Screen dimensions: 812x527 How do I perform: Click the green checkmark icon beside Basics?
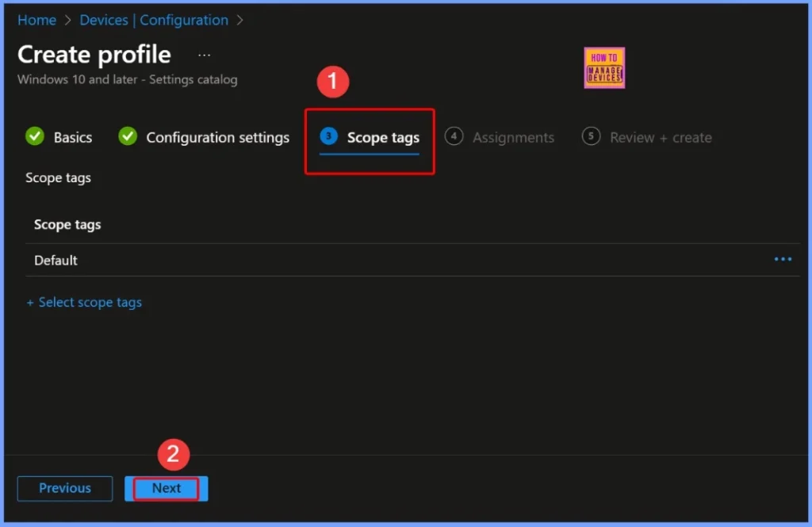click(35, 137)
